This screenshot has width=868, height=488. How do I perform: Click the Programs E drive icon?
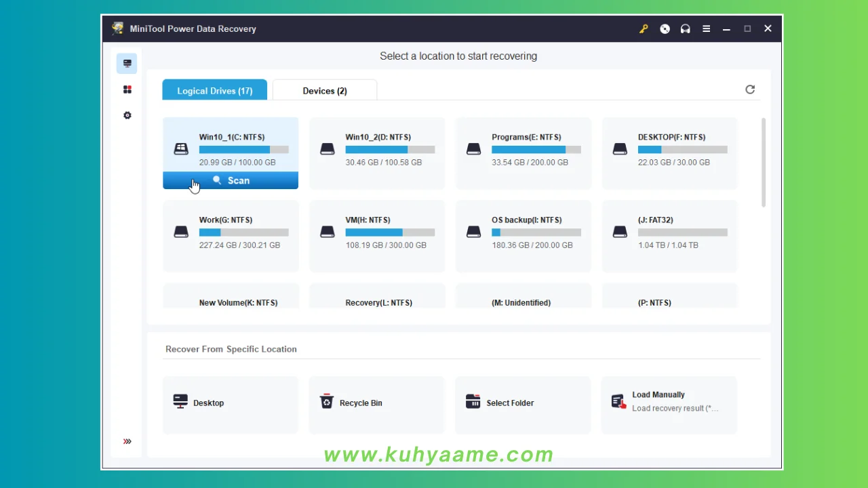(474, 149)
